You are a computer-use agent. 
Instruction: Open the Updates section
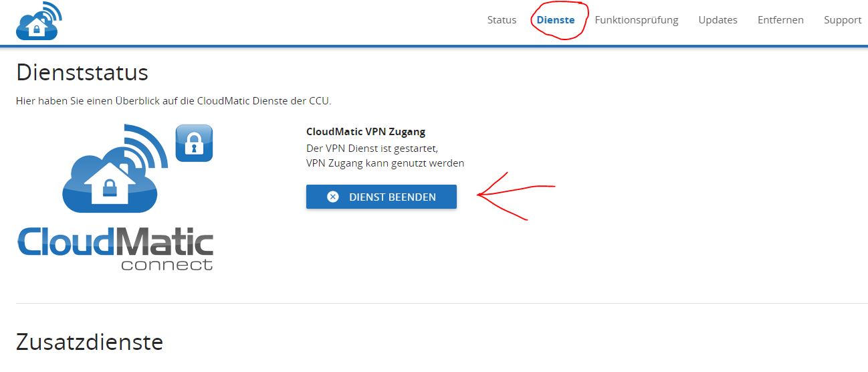[718, 20]
